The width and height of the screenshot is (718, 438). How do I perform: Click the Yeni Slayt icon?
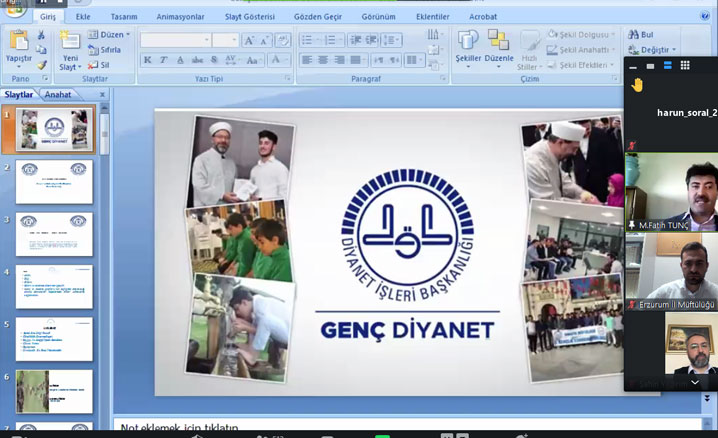70,42
